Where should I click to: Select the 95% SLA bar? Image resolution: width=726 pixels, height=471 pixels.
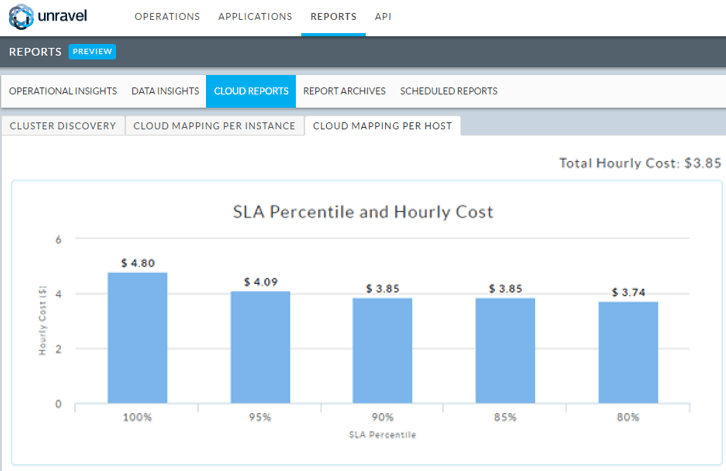260,348
